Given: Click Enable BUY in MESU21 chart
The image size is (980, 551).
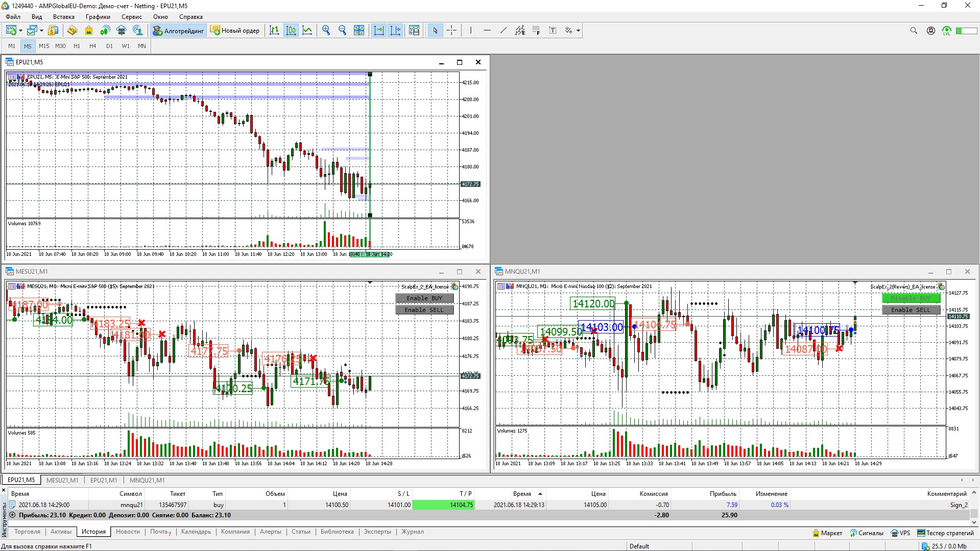Looking at the screenshot, I should point(424,298).
